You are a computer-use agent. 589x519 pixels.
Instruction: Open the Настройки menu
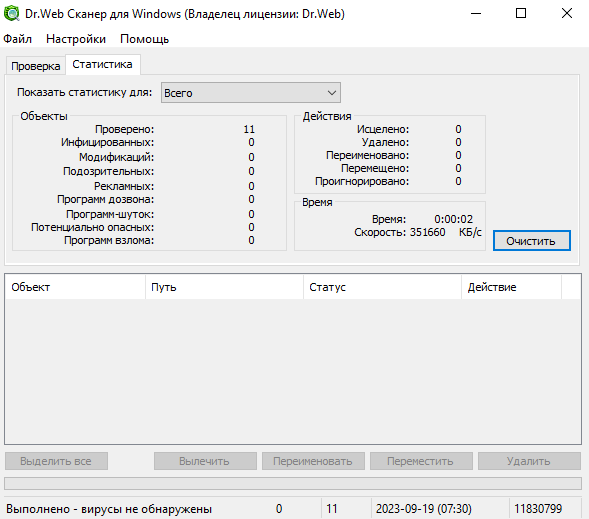76,39
